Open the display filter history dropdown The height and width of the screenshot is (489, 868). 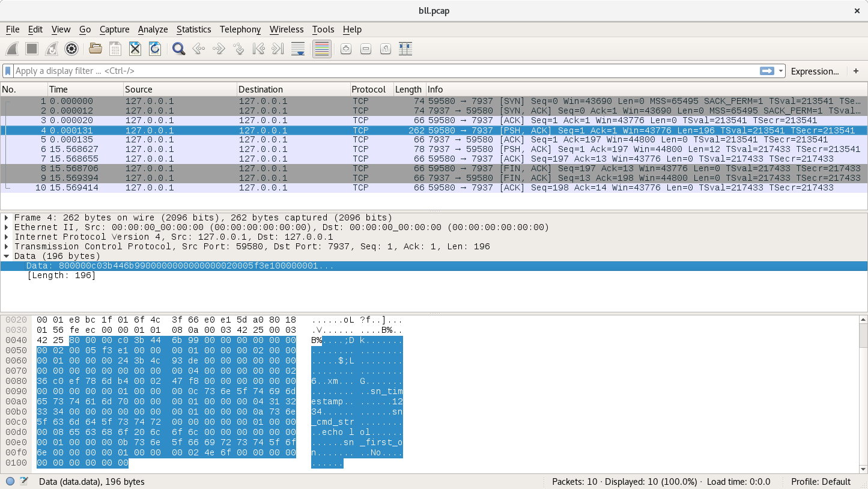781,71
